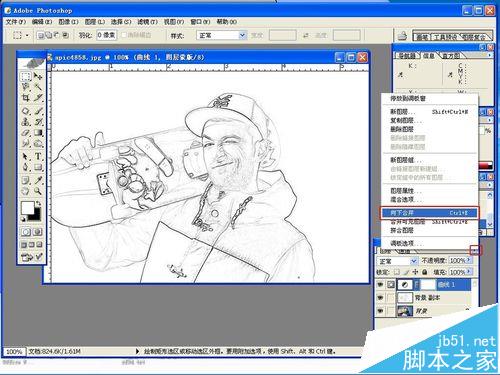Select the Pen tool
500x375 pixels.
pyautogui.click(x=26, y=167)
